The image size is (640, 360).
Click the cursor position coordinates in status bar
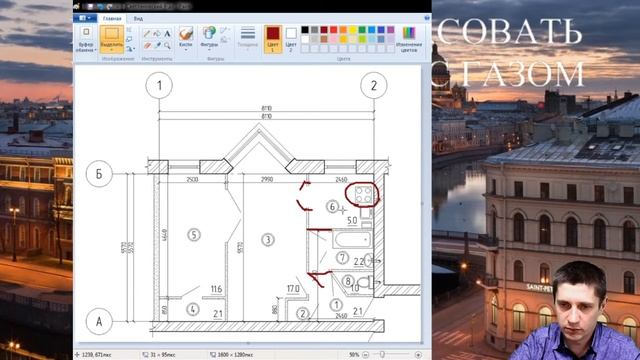coord(97,355)
